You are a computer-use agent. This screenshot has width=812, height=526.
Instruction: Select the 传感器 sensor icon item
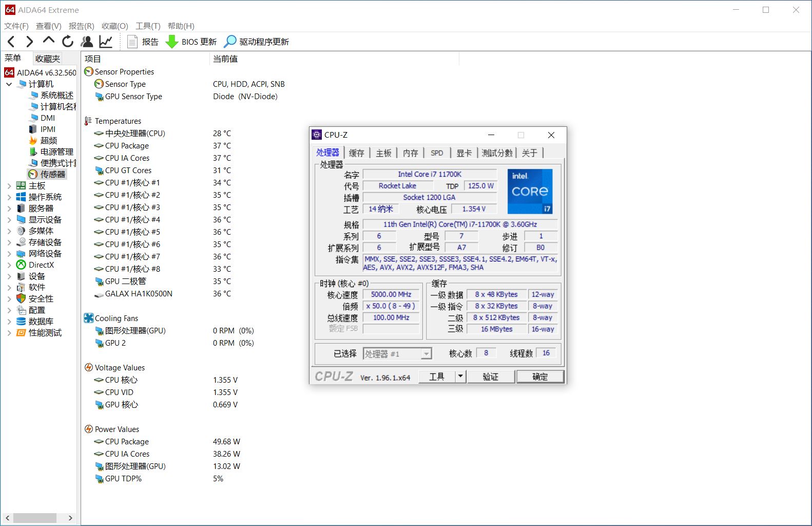[33, 175]
